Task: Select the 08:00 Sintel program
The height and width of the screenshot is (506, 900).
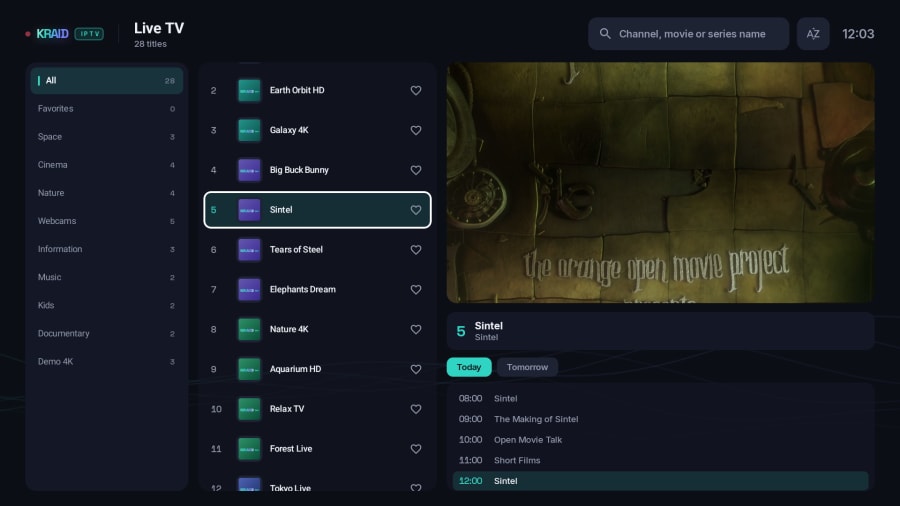Action: coord(660,398)
